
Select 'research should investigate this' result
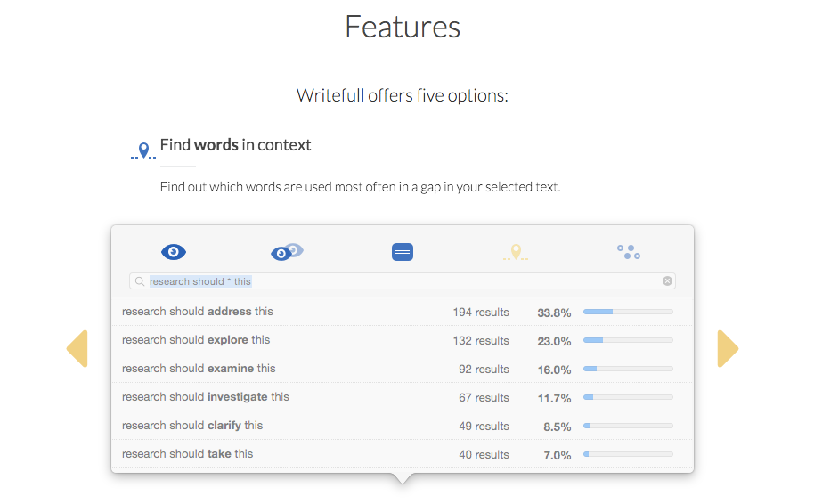pos(206,397)
